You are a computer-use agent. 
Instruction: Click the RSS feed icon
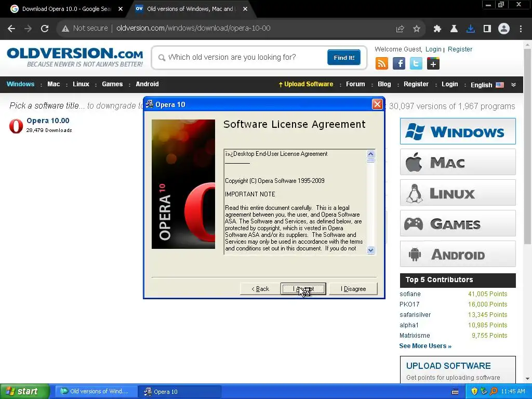[382, 63]
